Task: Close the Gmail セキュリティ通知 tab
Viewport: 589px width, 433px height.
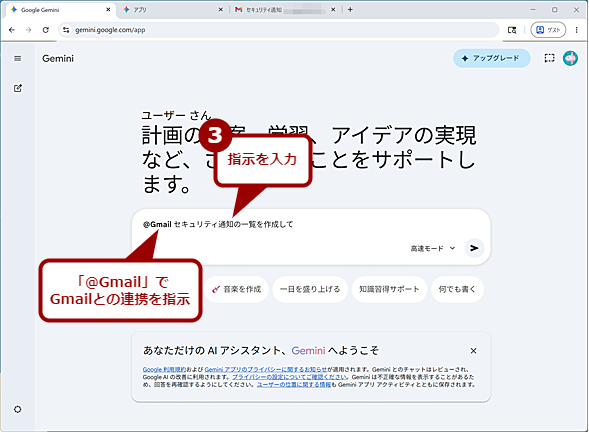Action: [333, 10]
